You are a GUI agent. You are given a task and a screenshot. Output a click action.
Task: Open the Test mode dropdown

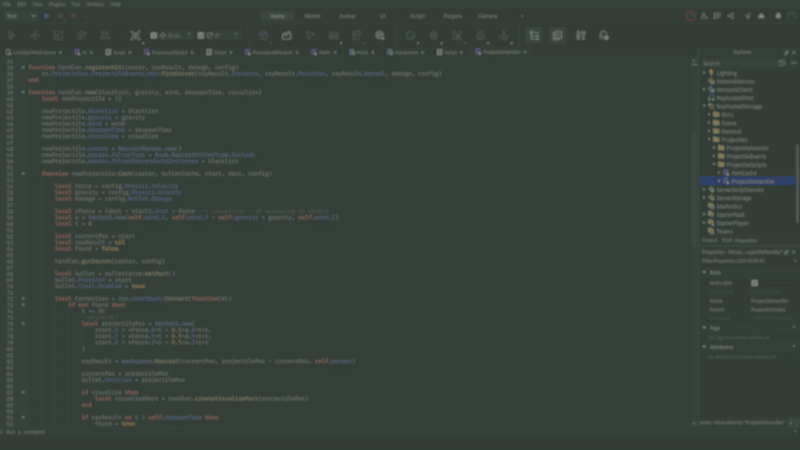click(x=20, y=16)
